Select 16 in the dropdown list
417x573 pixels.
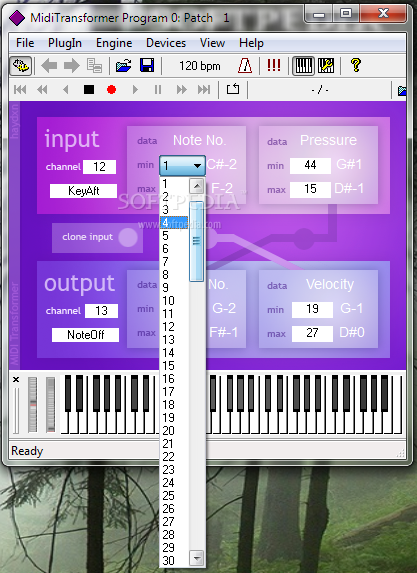pos(174,379)
